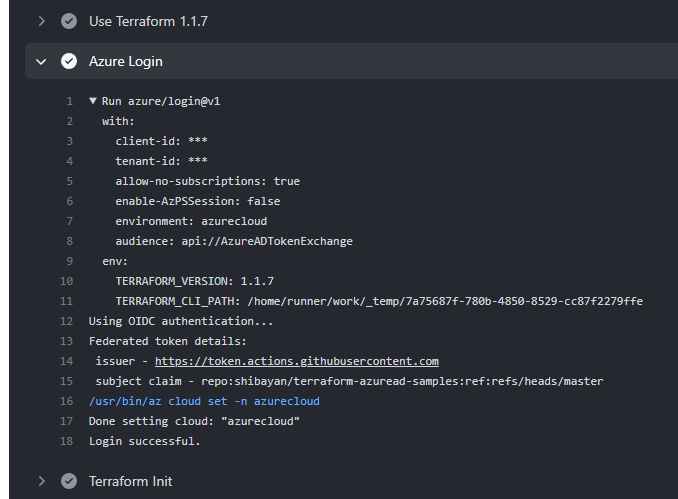This screenshot has width=678, height=499.
Task: Select log line number 1
Action: pyautogui.click(x=70, y=101)
